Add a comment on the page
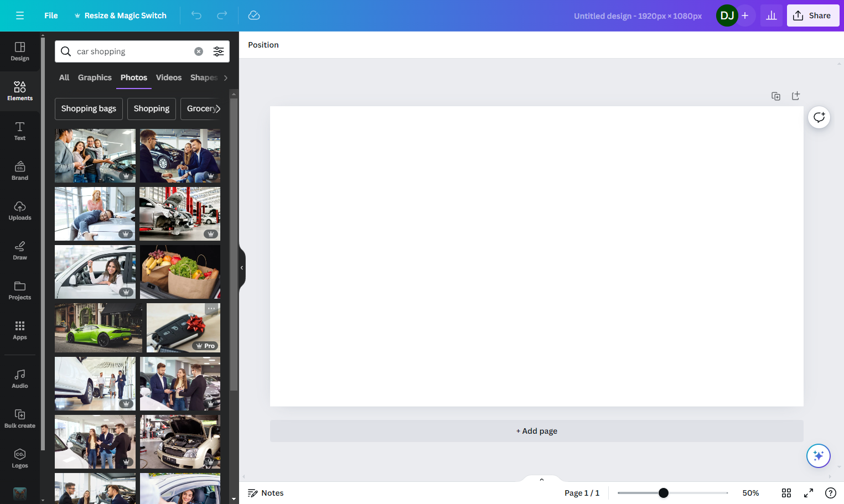Image resolution: width=844 pixels, height=504 pixels. [x=819, y=117]
